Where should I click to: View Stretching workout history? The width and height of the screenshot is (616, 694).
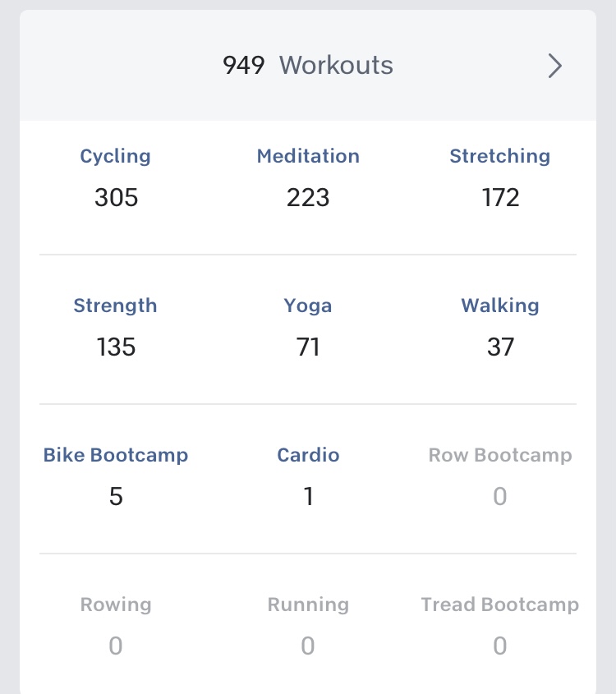click(x=499, y=156)
